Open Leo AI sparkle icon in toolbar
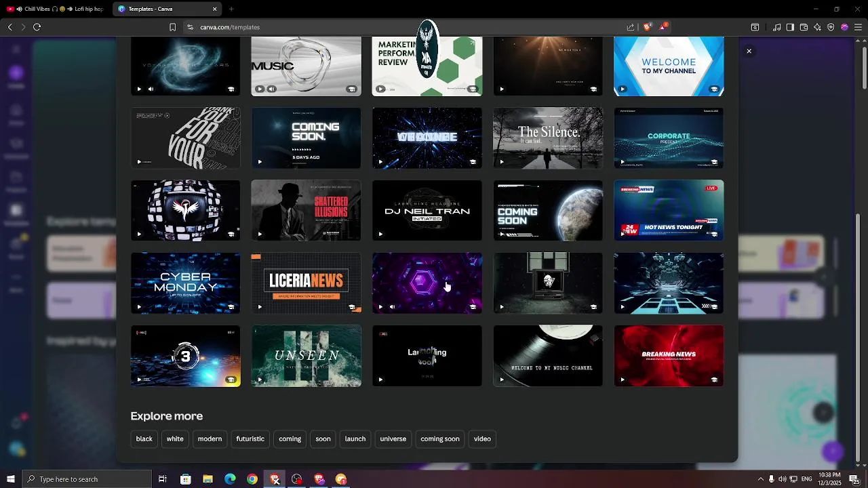The image size is (868, 488). (x=817, y=27)
